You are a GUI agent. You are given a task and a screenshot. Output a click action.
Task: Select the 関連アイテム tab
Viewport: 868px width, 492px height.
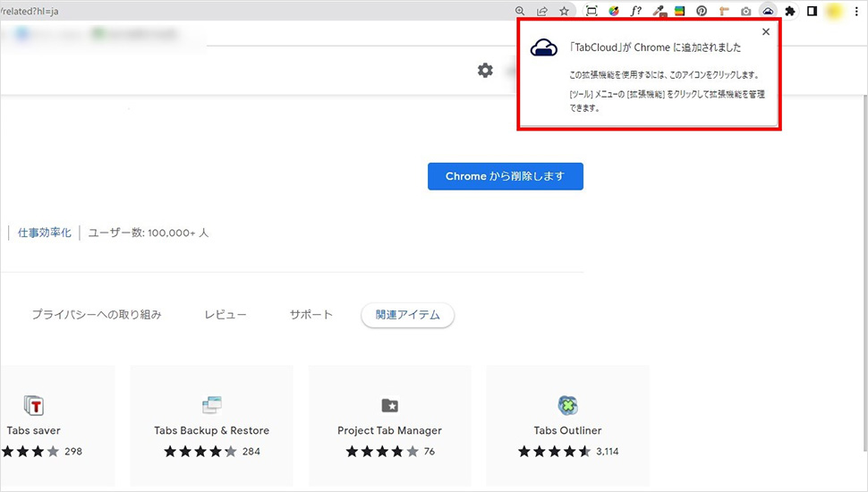pyautogui.click(x=407, y=315)
